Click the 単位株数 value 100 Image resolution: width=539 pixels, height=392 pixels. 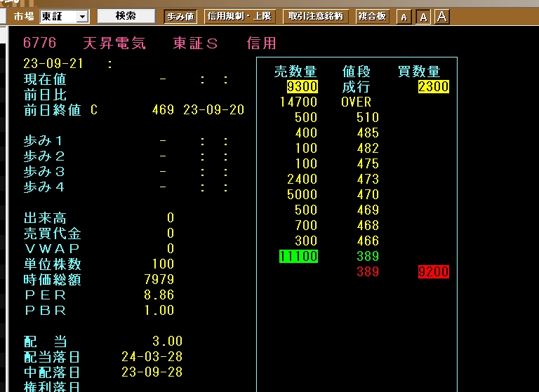pos(163,264)
